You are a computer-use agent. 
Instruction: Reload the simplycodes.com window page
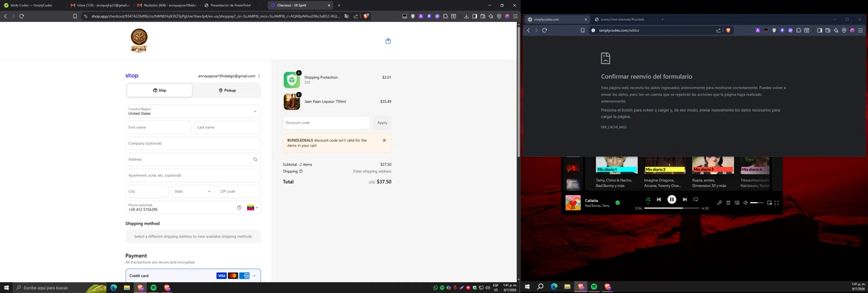tap(545, 30)
